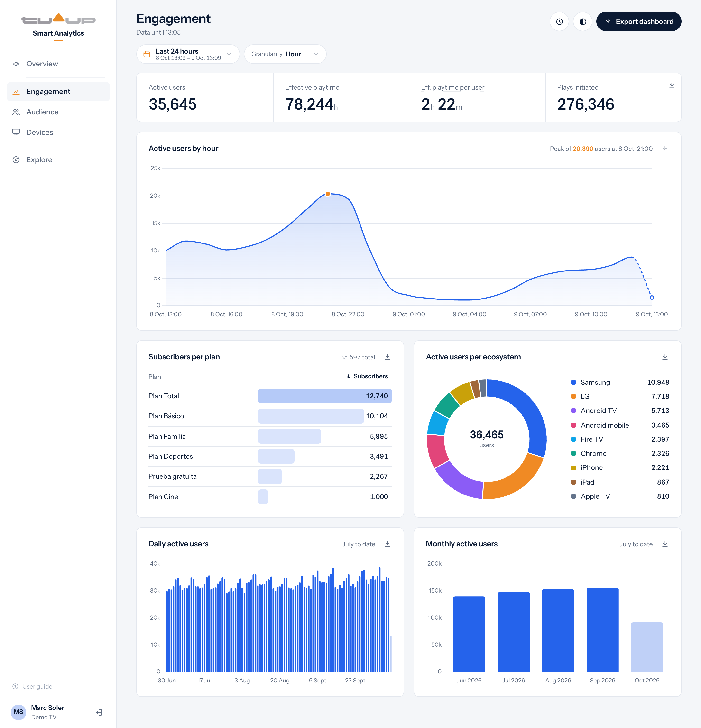
Task: Click the Plan Cine row
Action: [x=270, y=497]
